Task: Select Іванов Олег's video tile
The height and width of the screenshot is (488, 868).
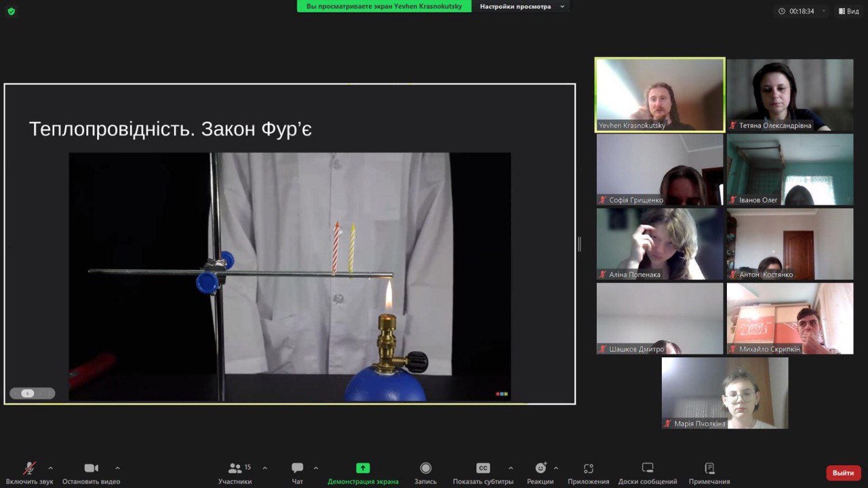Action: pyautogui.click(x=790, y=169)
